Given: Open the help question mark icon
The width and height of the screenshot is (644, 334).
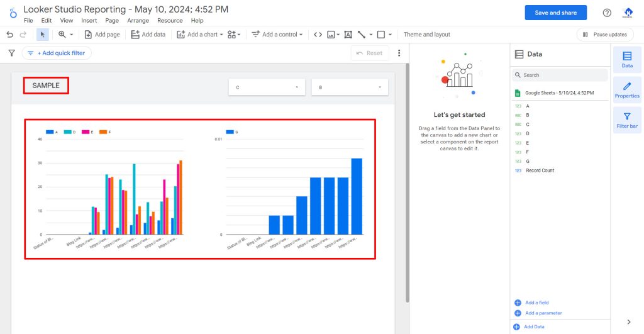Looking at the screenshot, I should pos(607,13).
